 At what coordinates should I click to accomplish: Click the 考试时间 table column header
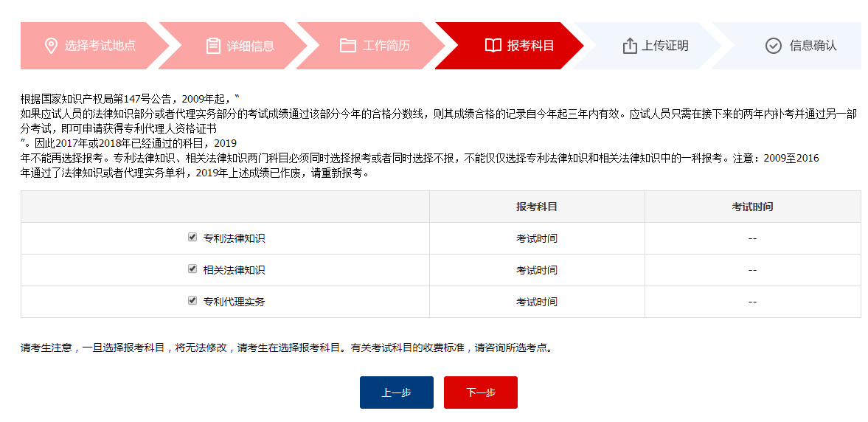click(x=752, y=207)
